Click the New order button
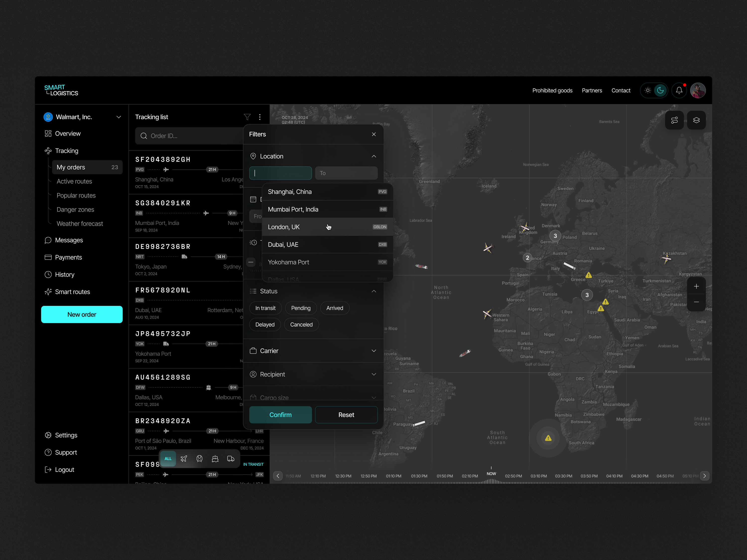 (x=82, y=314)
